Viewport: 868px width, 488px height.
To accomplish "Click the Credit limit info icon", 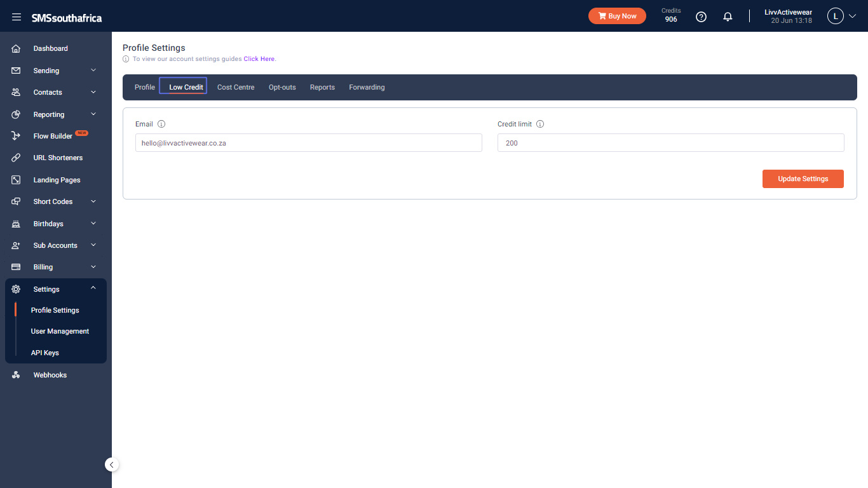I will pos(540,124).
